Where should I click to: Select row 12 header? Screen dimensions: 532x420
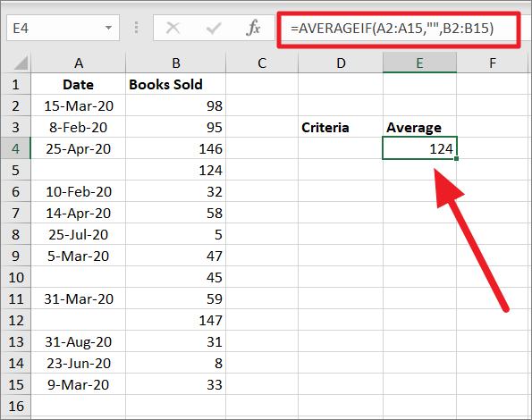[x=15, y=320]
